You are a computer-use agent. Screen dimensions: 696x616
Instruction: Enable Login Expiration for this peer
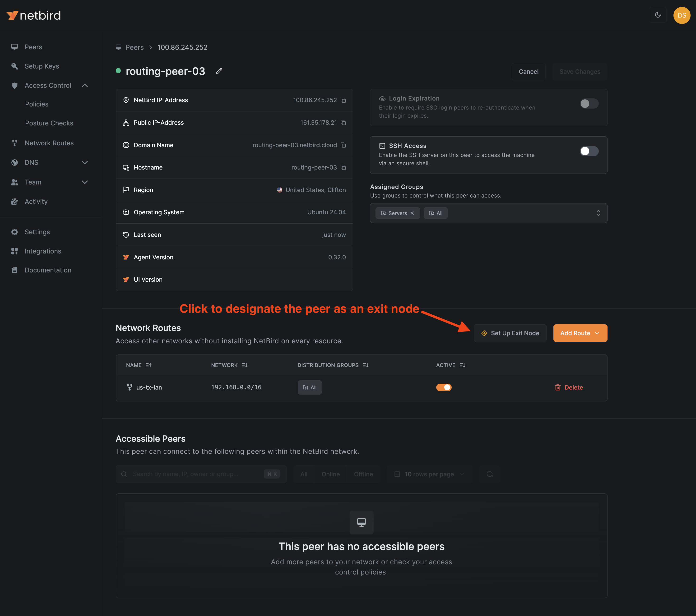(x=589, y=104)
